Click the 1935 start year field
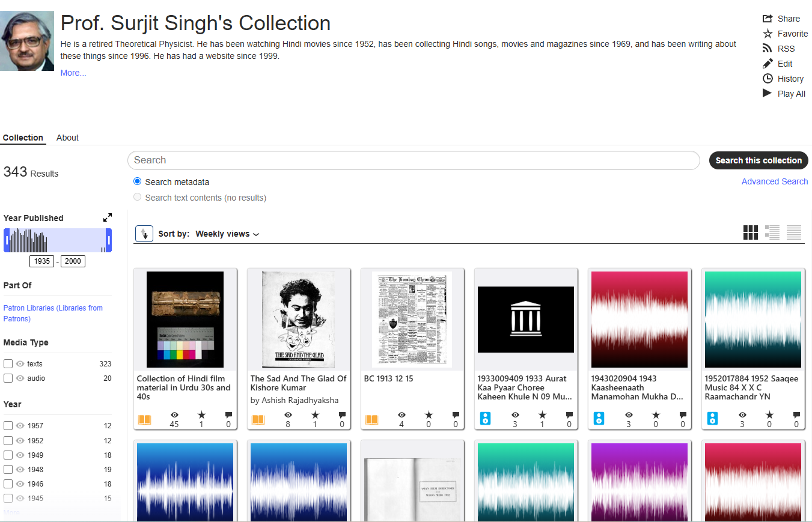Viewport: 812px width, 522px height. point(42,261)
